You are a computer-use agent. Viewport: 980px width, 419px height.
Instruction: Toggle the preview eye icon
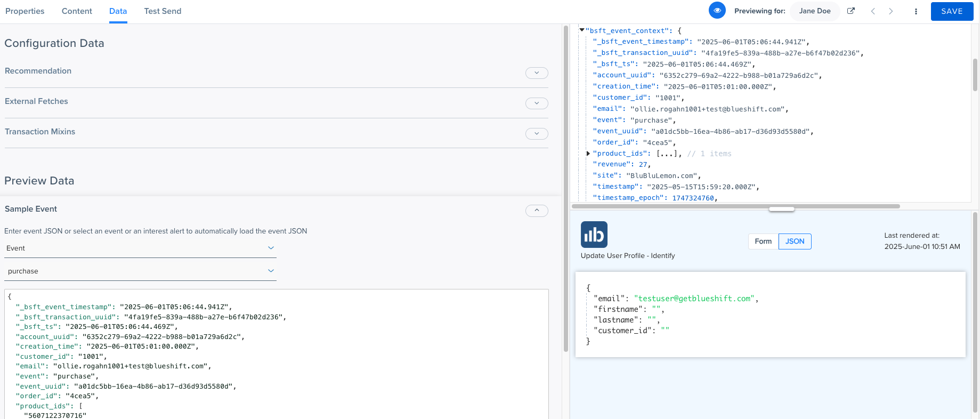(x=717, y=11)
